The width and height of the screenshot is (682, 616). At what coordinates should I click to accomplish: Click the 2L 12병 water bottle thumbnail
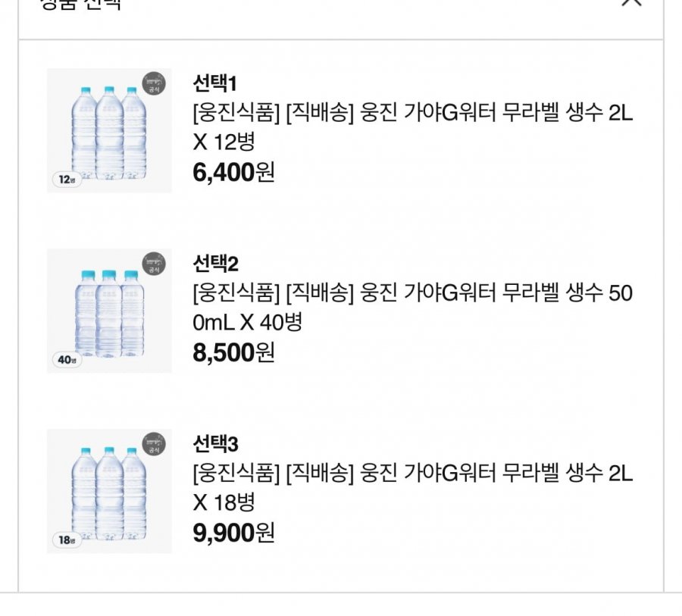[x=108, y=130]
